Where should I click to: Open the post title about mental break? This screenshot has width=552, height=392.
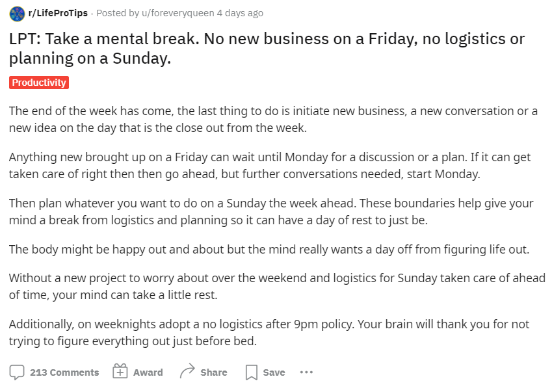tap(267, 49)
